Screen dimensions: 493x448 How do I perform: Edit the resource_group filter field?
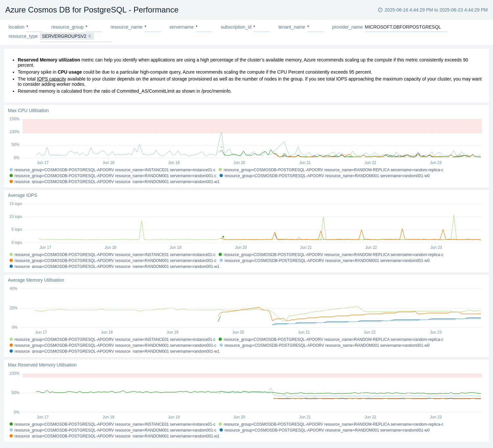pos(94,27)
